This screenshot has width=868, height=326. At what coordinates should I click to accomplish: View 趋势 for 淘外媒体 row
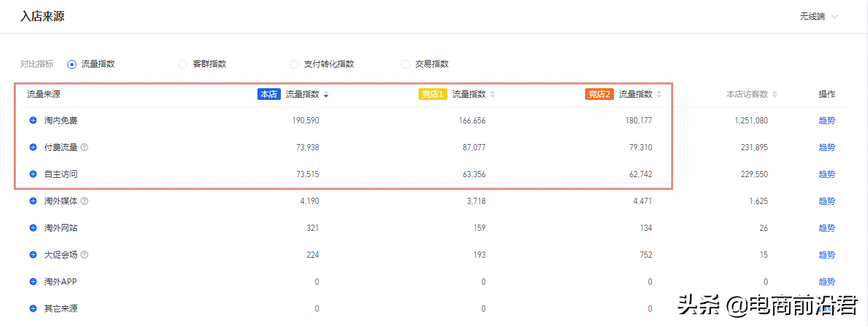827,201
